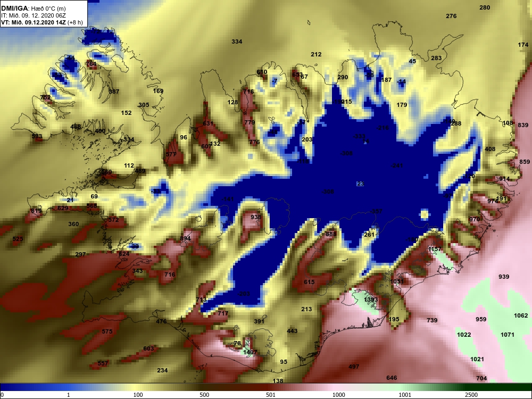Click the map value '1407'

(x=250, y=353)
